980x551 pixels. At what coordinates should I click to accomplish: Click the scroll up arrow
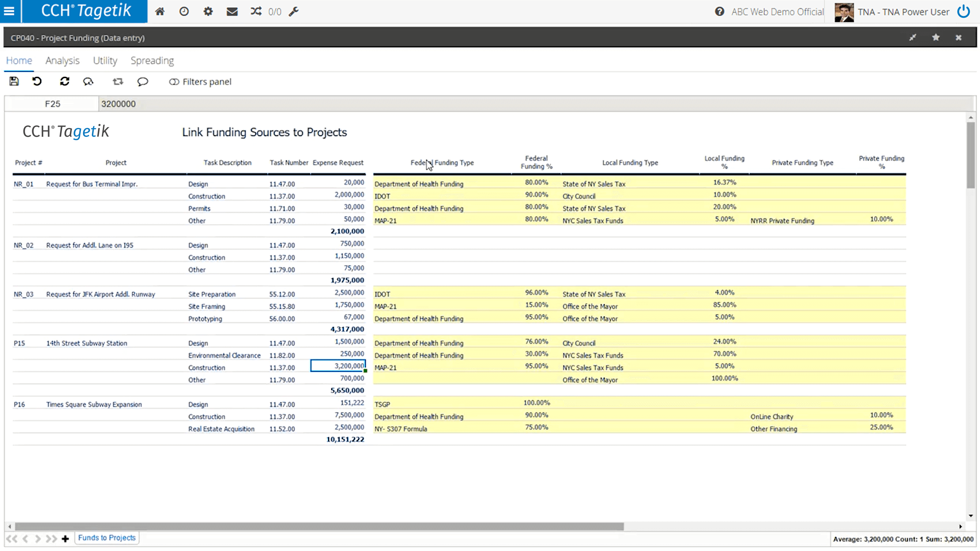pyautogui.click(x=971, y=118)
